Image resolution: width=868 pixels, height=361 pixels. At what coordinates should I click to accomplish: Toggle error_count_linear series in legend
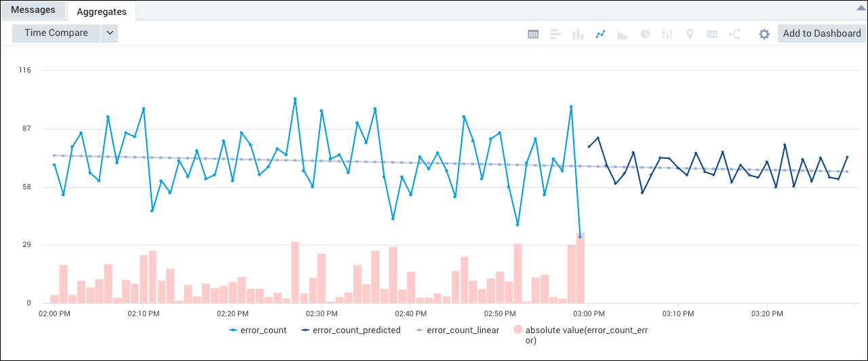[x=457, y=330]
